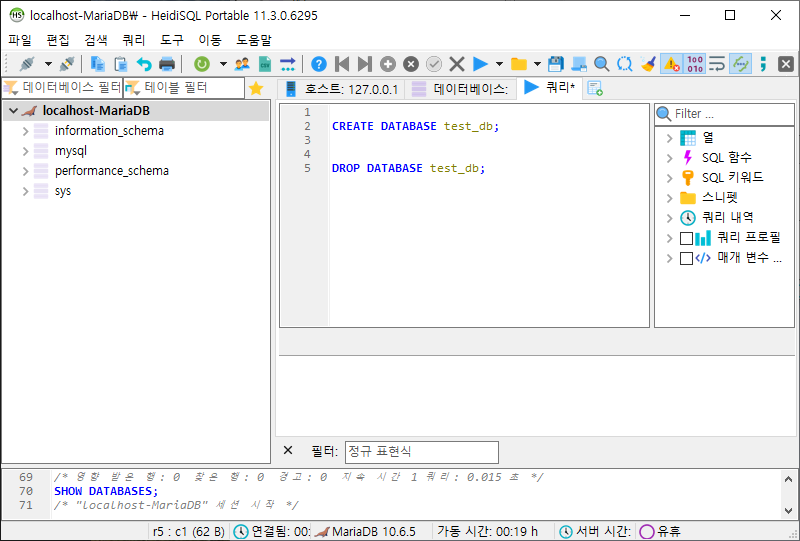Load SQL file with folder icon
This screenshot has height=541, width=800.
[519, 64]
